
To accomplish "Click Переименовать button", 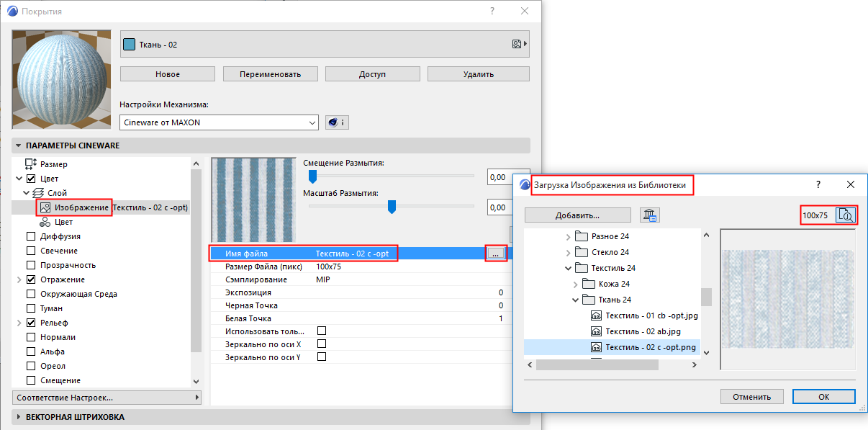I will (271, 74).
